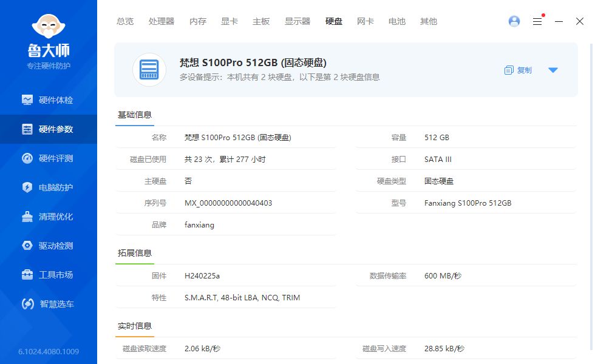Screen dimensions: 595x364
Task: Open the hamburger main menu
Action: point(537,21)
